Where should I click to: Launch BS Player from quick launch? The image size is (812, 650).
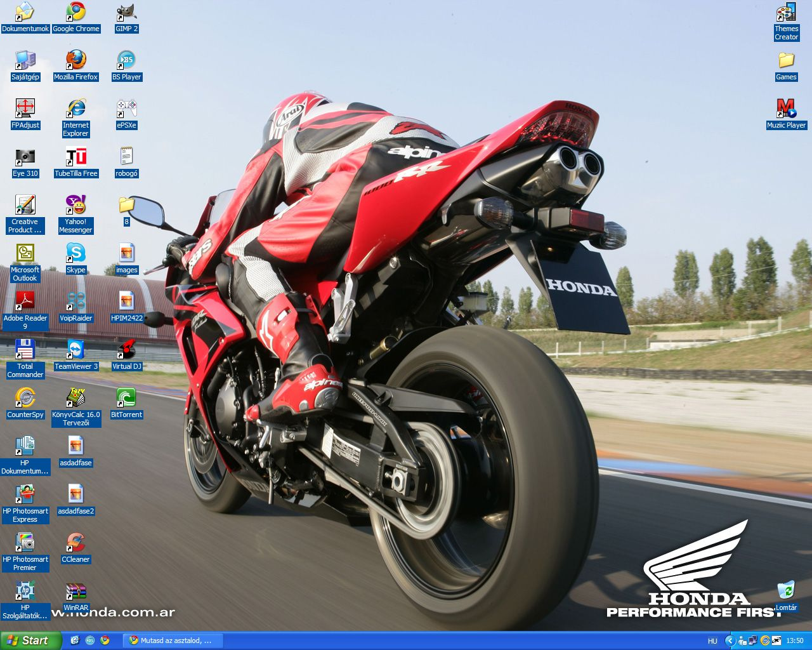point(90,640)
